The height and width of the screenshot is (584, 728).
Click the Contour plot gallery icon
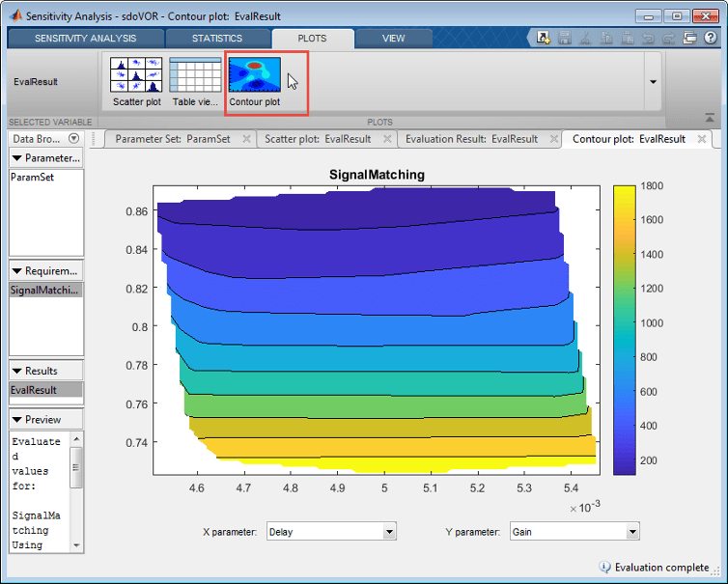click(x=254, y=81)
